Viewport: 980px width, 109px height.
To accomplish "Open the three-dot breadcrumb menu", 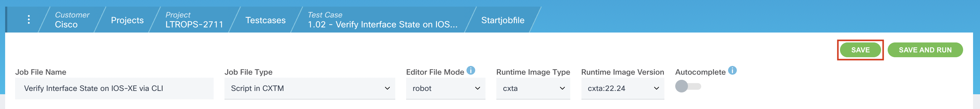I will tap(29, 20).
